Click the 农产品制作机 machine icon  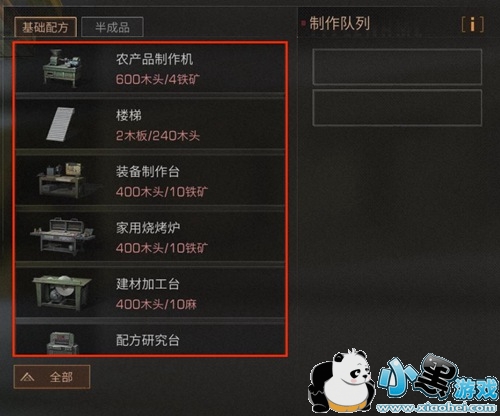[x=62, y=68]
